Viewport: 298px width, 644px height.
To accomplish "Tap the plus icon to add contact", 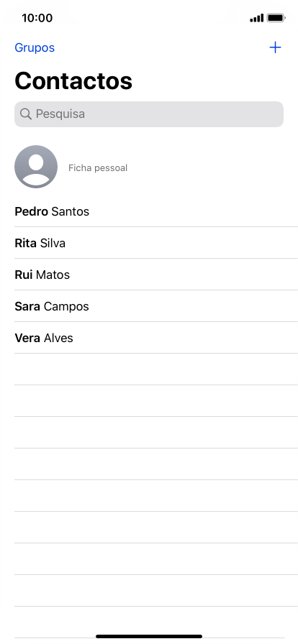I will pos(275,47).
